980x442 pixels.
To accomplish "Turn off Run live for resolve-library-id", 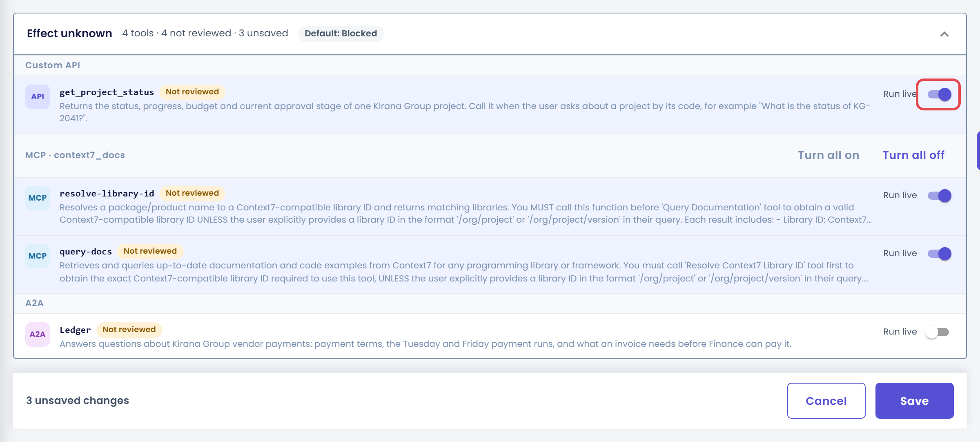I will point(939,196).
